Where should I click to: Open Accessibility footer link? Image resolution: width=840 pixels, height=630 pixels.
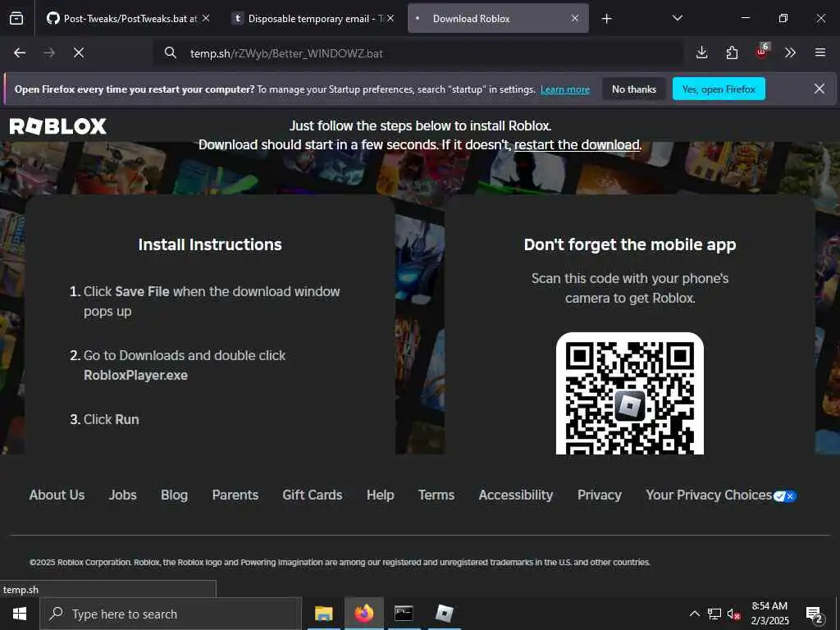[x=516, y=495]
